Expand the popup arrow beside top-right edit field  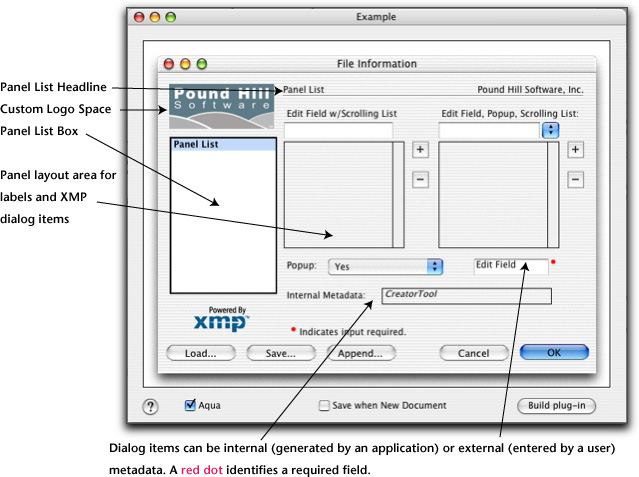[x=550, y=130]
